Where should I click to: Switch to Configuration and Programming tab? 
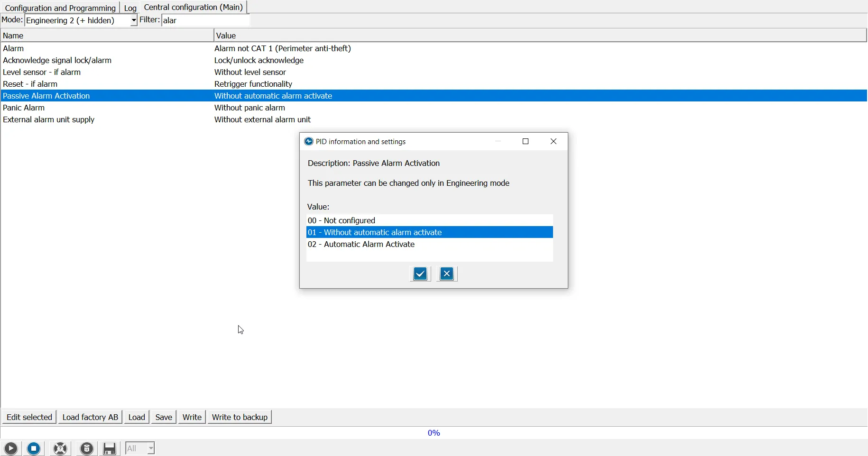[x=60, y=8]
